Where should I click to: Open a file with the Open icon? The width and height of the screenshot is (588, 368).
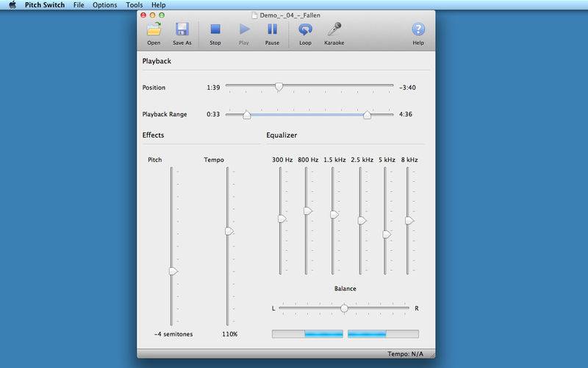coord(154,29)
